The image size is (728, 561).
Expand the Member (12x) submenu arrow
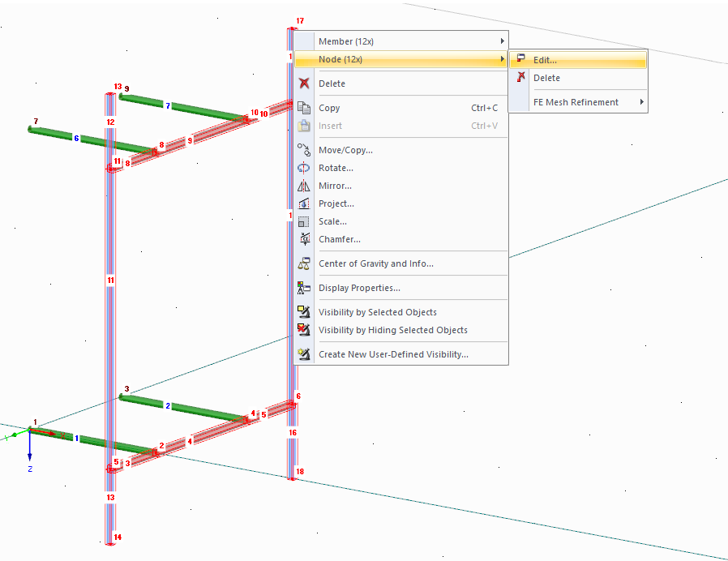[502, 40]
